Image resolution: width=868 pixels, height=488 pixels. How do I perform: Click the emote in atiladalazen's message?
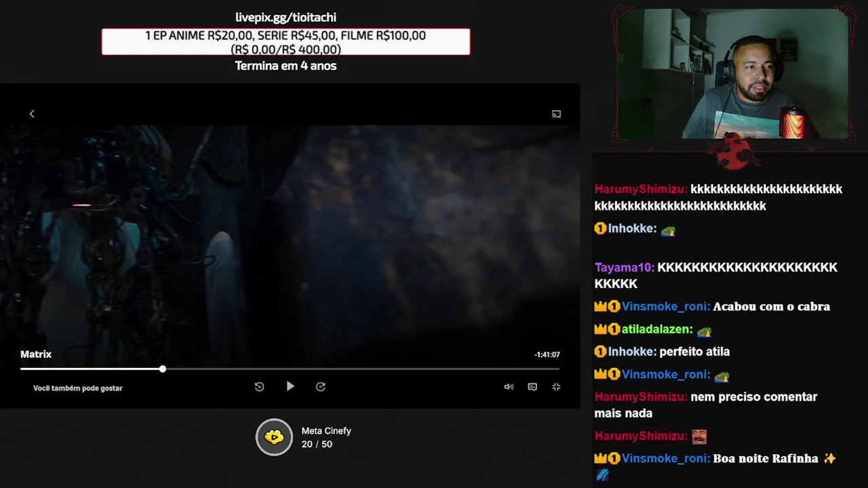click(704, 330)
